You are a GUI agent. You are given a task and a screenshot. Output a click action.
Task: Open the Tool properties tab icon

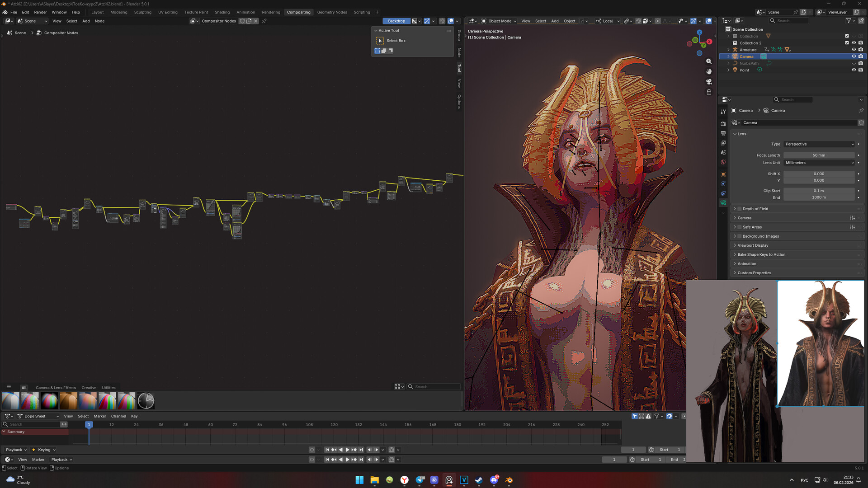click(x=723, y=112)
